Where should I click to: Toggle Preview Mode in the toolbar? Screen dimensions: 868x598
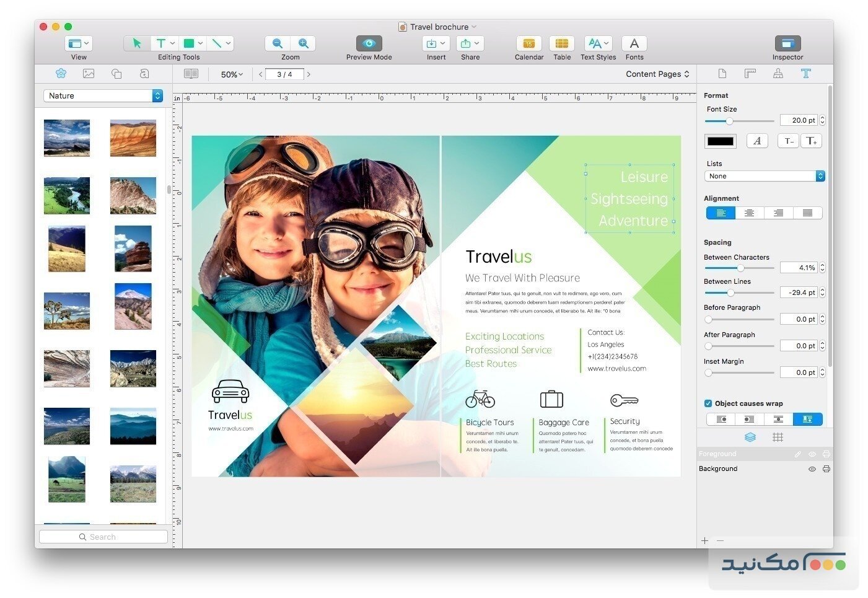click(x=368, y=43)
